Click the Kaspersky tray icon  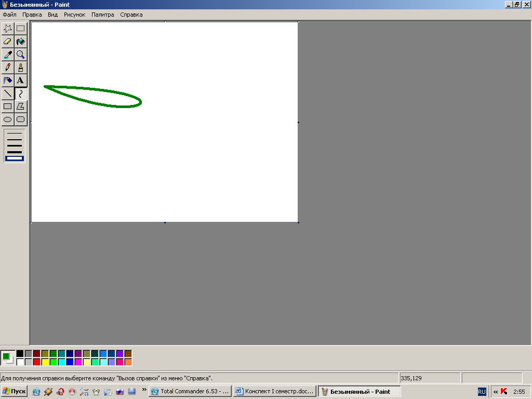tap(504, 392)
